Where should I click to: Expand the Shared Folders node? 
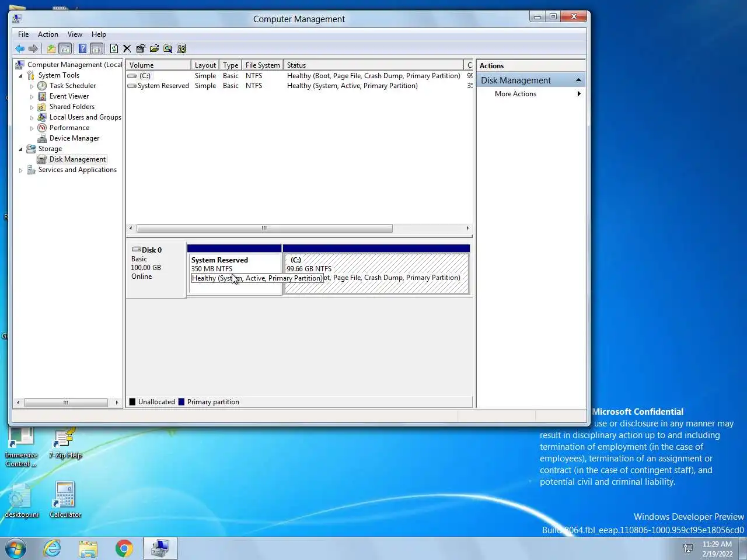32,107
